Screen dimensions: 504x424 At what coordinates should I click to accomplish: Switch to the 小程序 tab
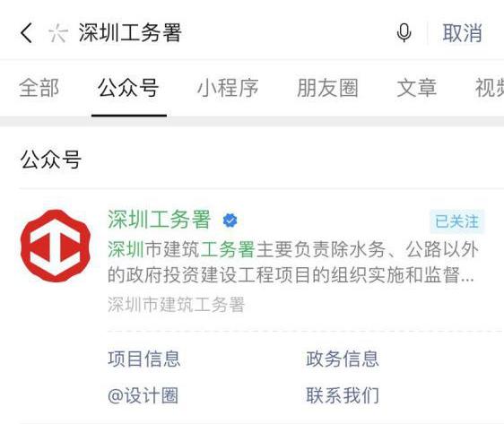point(228,88)
